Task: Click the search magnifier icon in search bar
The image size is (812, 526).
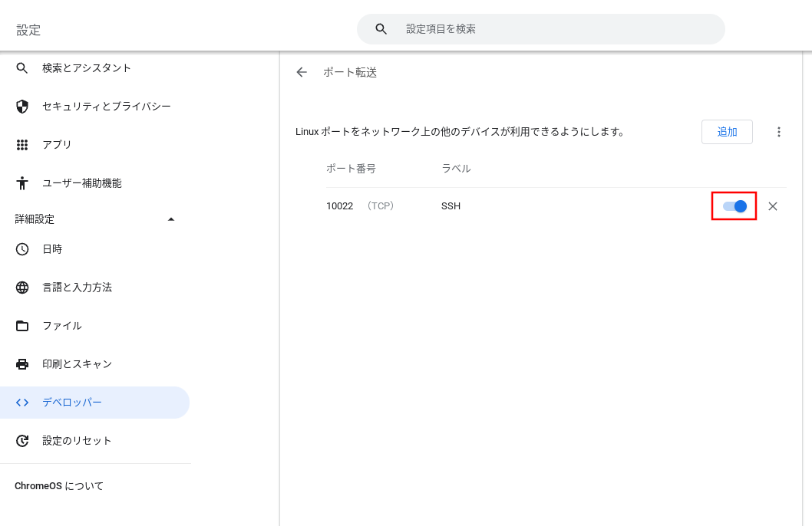Action: pos(381,29)
